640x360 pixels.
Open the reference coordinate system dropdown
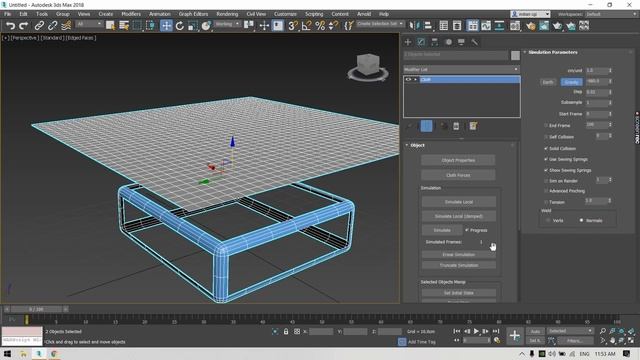[x=227, y=24]
